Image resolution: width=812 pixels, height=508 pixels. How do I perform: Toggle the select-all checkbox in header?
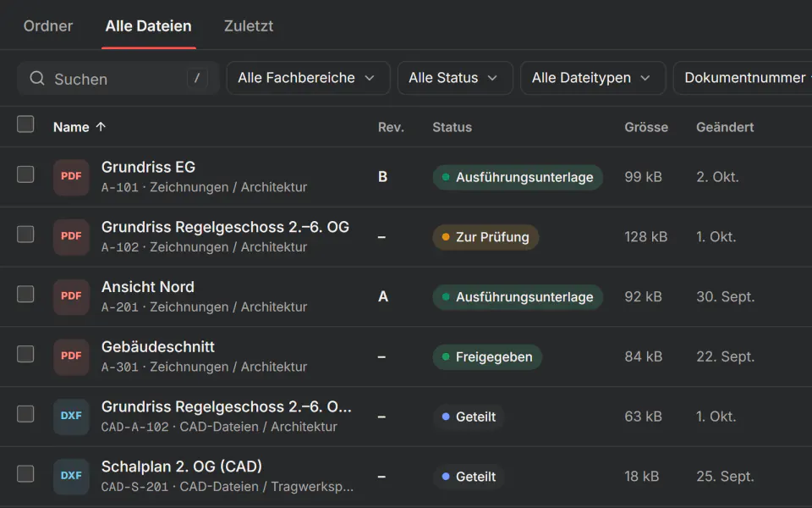point(25,124)
